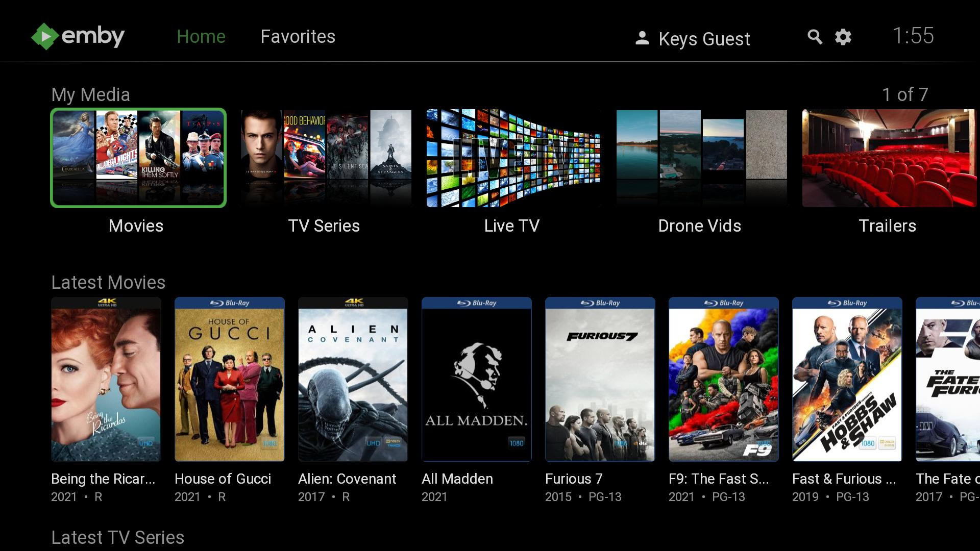Viewport: 980px width, 551px height.
Task: Navigate to the Favorites tab
Action: click(298, 37)
